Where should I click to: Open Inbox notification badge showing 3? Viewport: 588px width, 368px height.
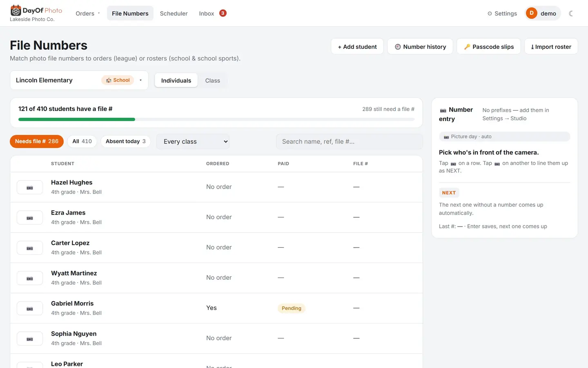223,13
